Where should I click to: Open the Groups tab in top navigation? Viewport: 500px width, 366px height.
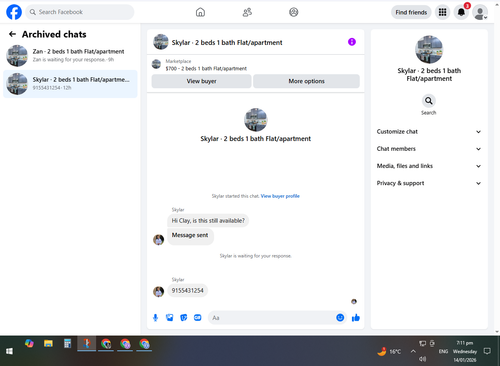click(x=294, y=12)
